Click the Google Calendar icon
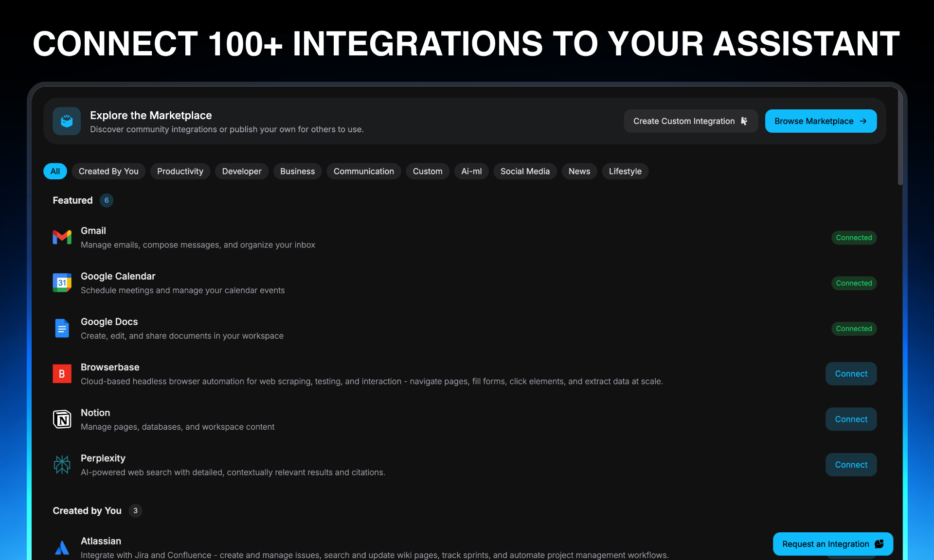Viewport: 934px width, 560px height. tap(62, 282)
